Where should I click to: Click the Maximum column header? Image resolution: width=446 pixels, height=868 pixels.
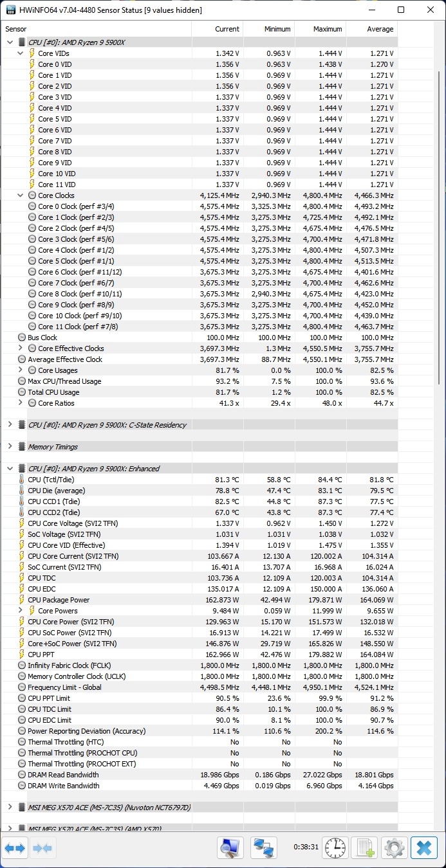[x=321, y=29]
